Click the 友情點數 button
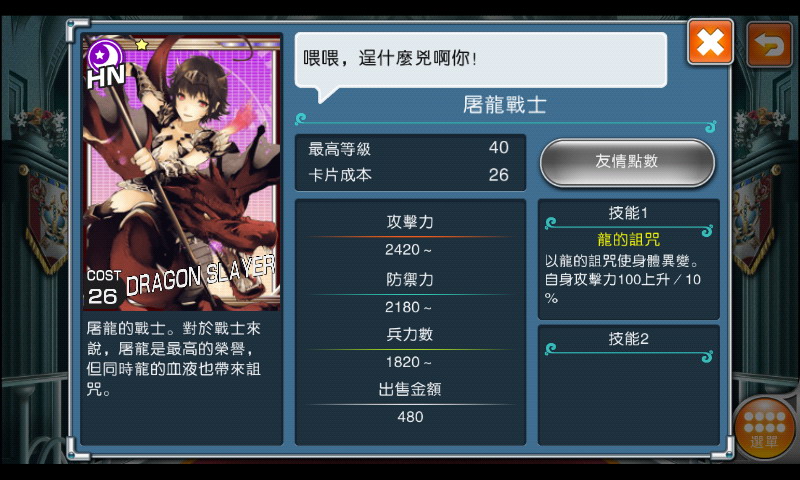This screenshot has width=800, height=480. [627, 162]
